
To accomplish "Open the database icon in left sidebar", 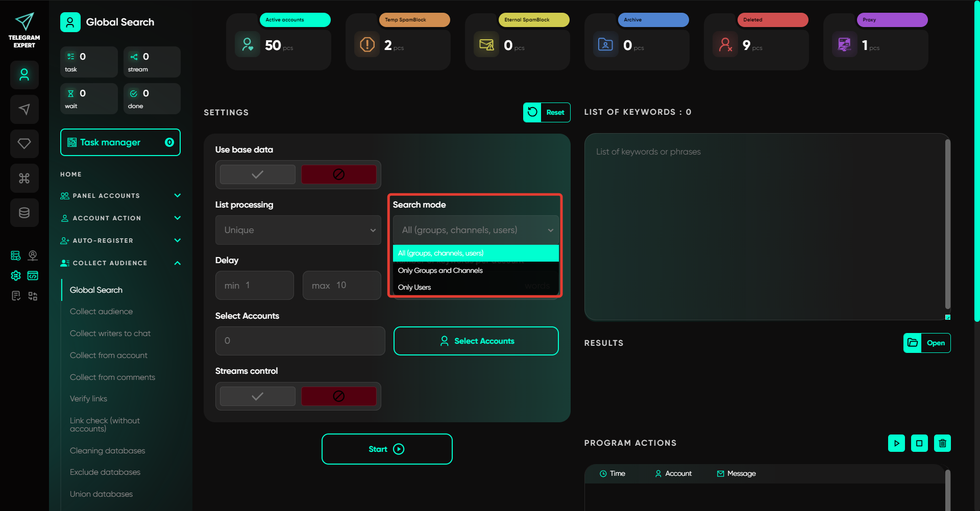I will [24, 213].
